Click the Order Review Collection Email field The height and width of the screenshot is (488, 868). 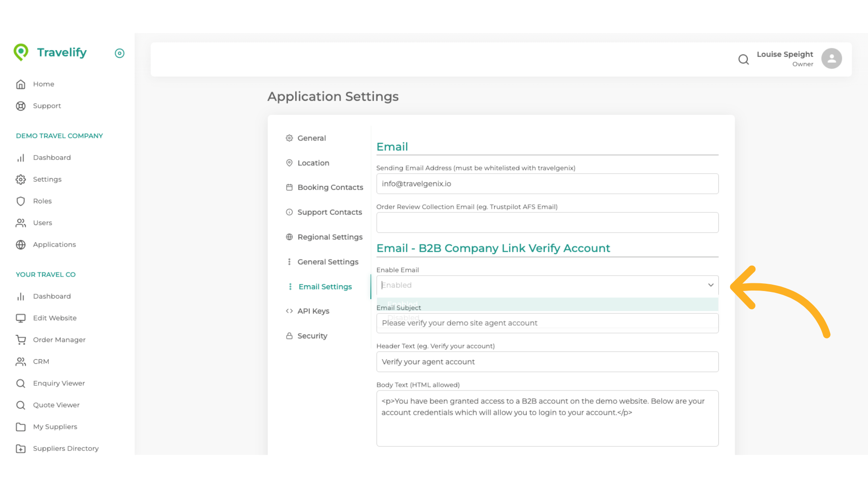click(x=547, y=222)
